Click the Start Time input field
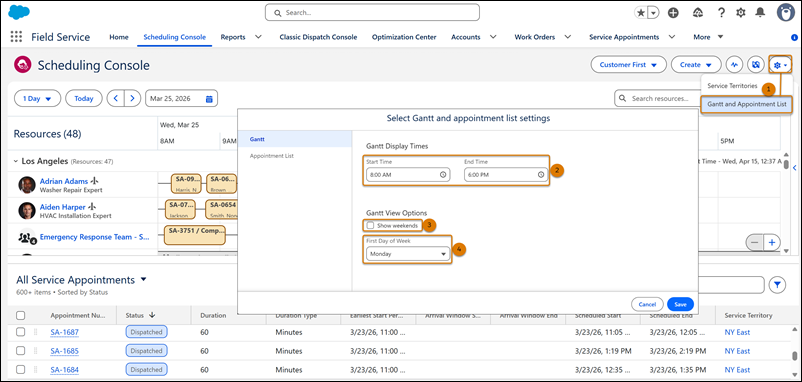Viewport: 802px width, 382px height. click(408, 174)
